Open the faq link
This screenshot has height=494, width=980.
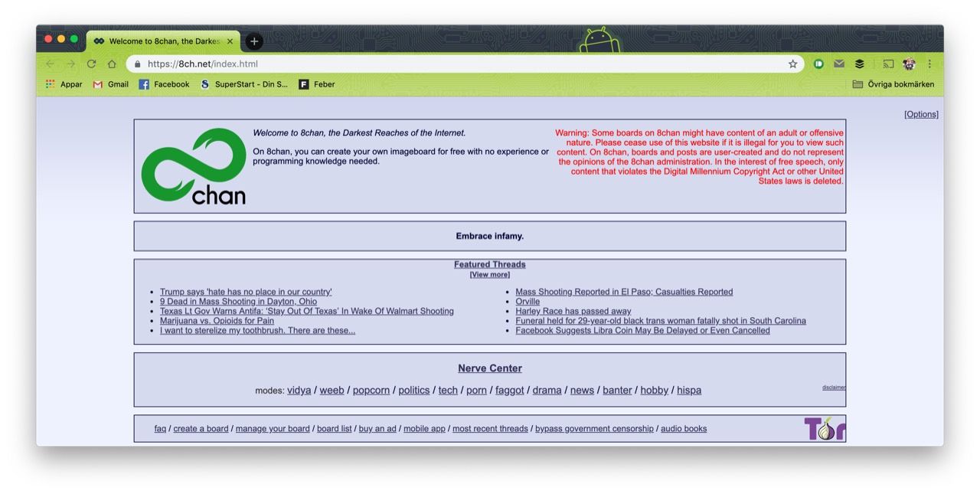[x=160, y=429]
